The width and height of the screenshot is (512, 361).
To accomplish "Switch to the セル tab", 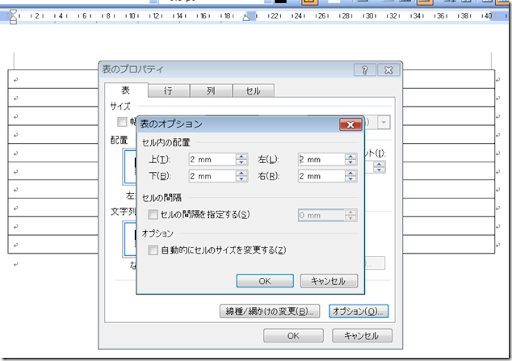I will click(x=253, y=91).
